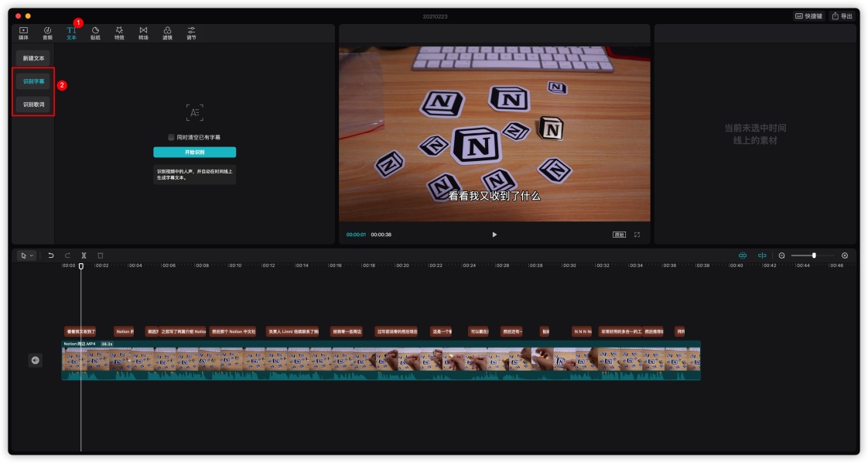Viewport: 868px width, 463px height.
Task: Play the video preview
Action: click(x=494, y=235)
